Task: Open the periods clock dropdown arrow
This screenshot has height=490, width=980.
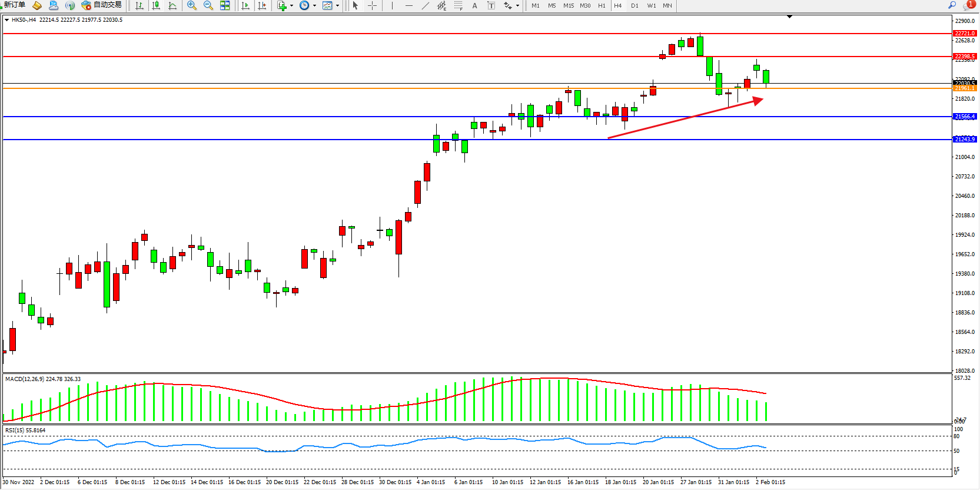Action: point(315,6)
